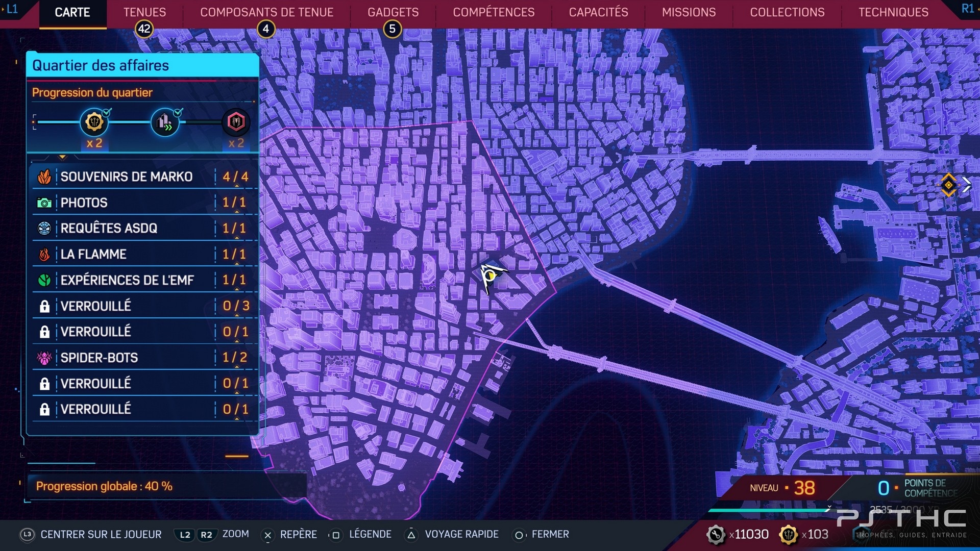The width and height of the screenshot is (980, 551).
Task: Select the REQUÊTES ASDQ row label
Action: (109, 229)
